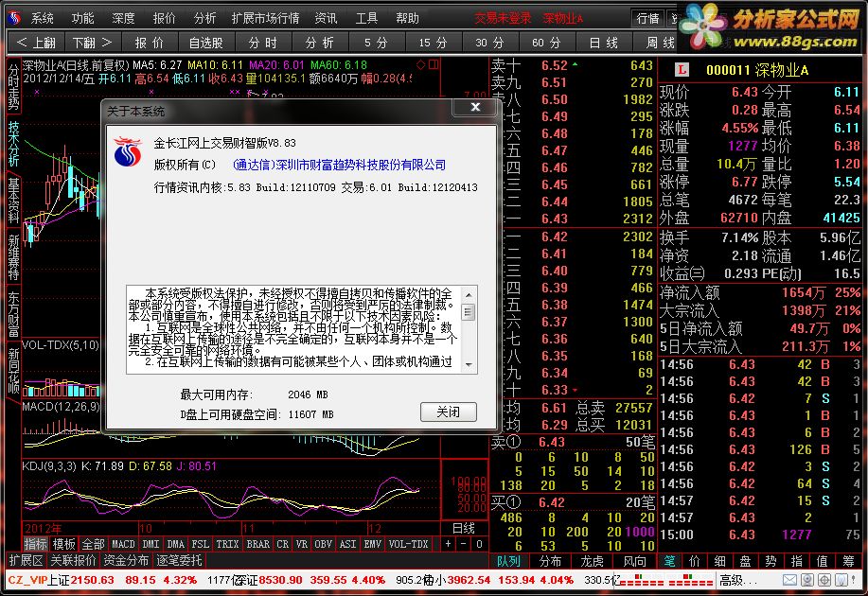Open the 扩展市场行情 menu
Viewport: 868px width, 596px height.
[x=265, y=18]
